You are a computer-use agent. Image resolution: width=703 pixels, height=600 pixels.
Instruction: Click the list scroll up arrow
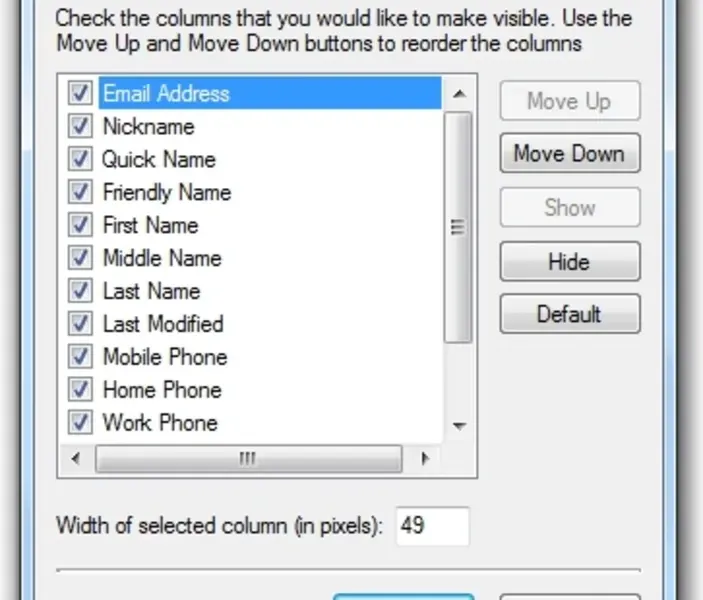point(458,95)
